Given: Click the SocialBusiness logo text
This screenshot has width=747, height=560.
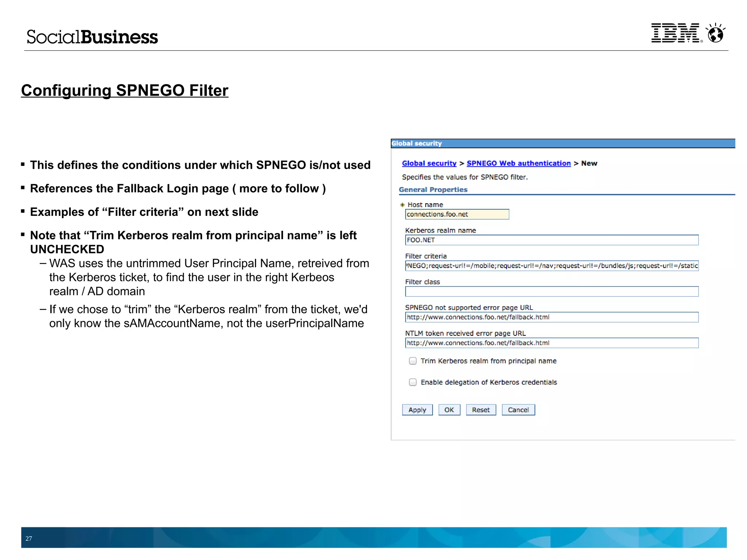Looking at the screenshot, I should [92, 37].
